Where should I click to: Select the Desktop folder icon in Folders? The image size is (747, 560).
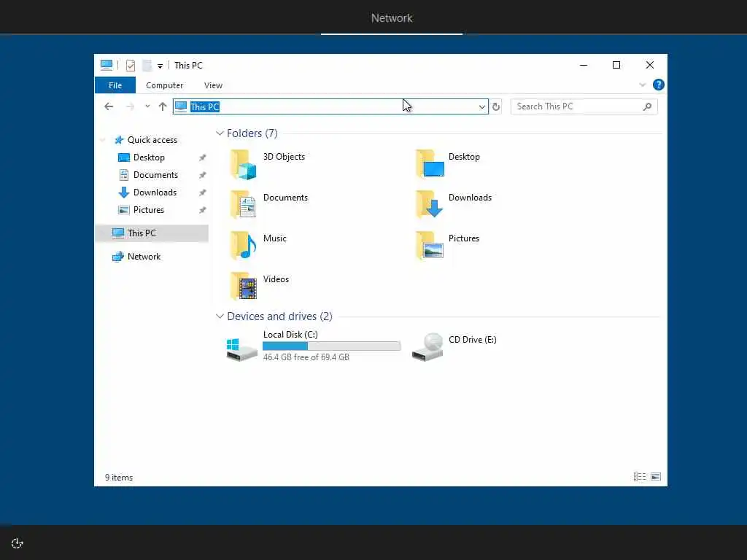tap(430, 163)
